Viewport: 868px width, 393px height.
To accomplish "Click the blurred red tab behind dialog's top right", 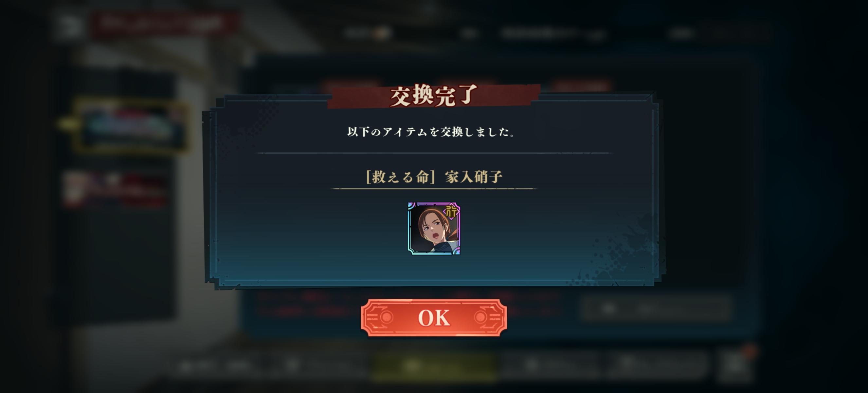I will pyautogui.click(x=582, y=86).
